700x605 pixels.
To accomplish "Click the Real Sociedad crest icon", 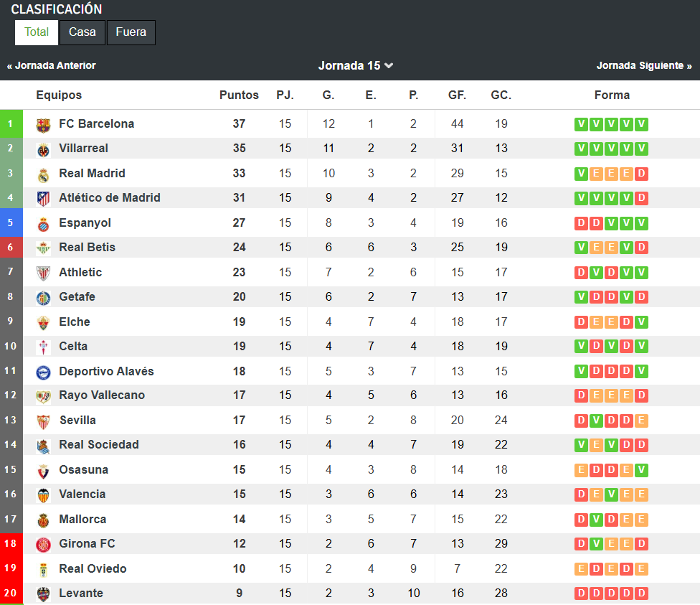I will pyautogui.click(x=43, y=446).
